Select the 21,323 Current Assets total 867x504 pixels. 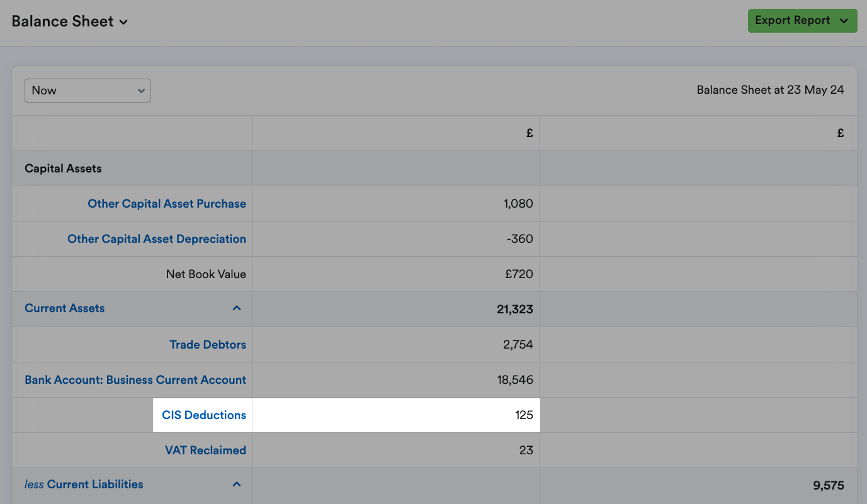pyautogui.click(x=514, y=309)
